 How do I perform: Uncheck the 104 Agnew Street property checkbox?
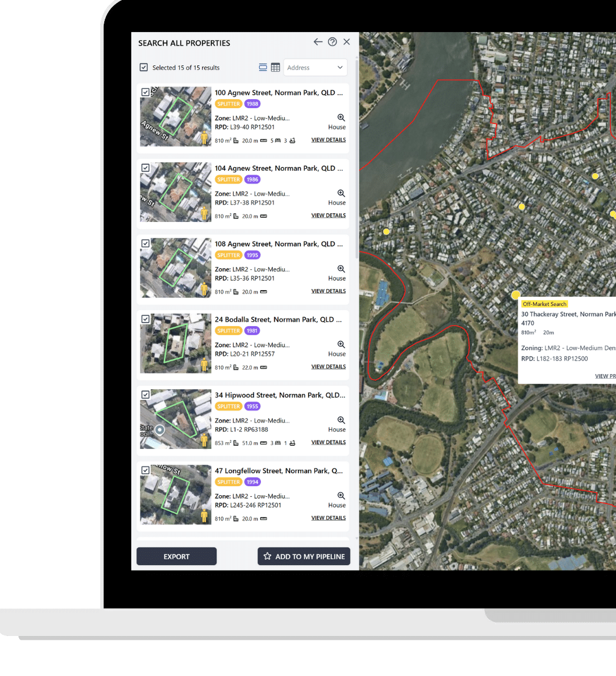click(x=145, y=168)
